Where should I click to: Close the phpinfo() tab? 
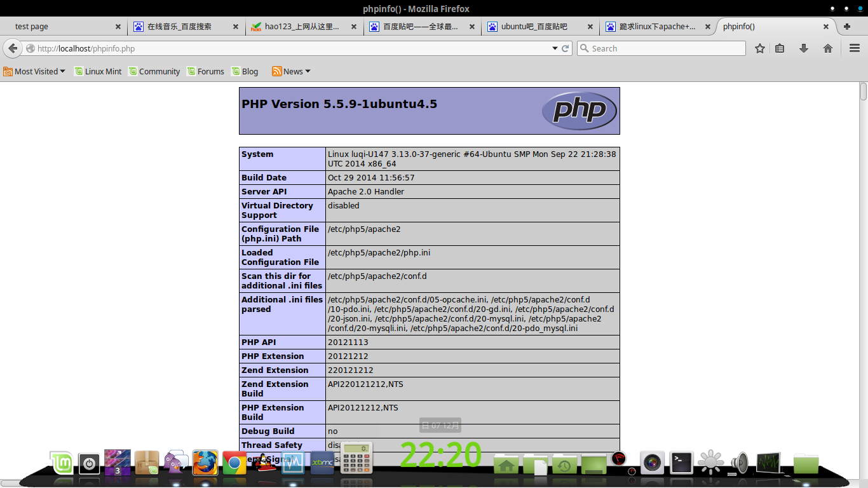[826, 27]
